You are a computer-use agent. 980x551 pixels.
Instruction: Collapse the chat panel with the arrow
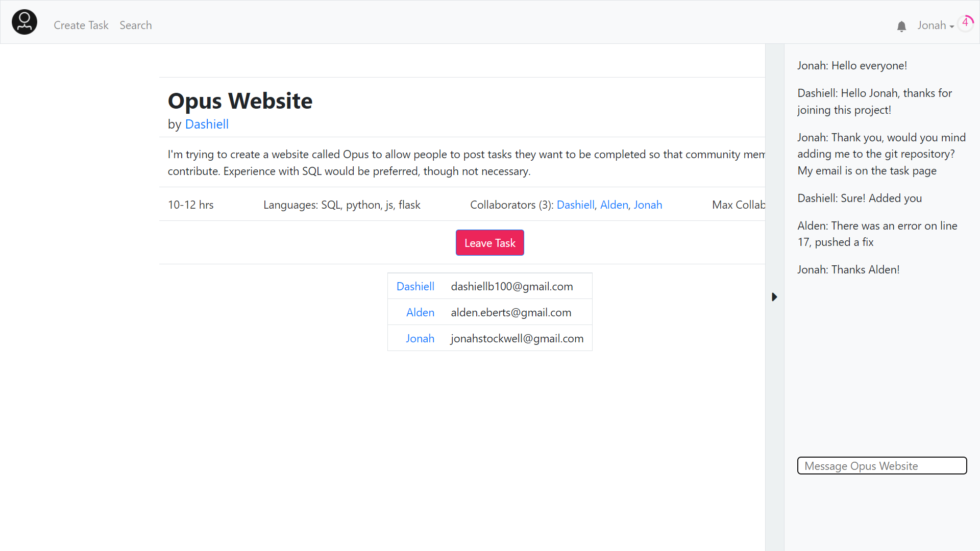pyautogui.click(x=774, y=297)
